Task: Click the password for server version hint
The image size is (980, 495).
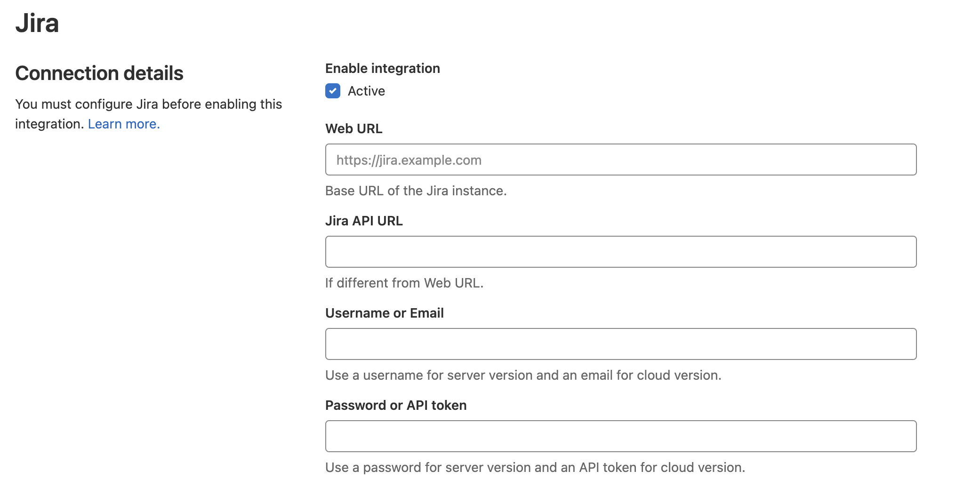Action: coord(535,467)
